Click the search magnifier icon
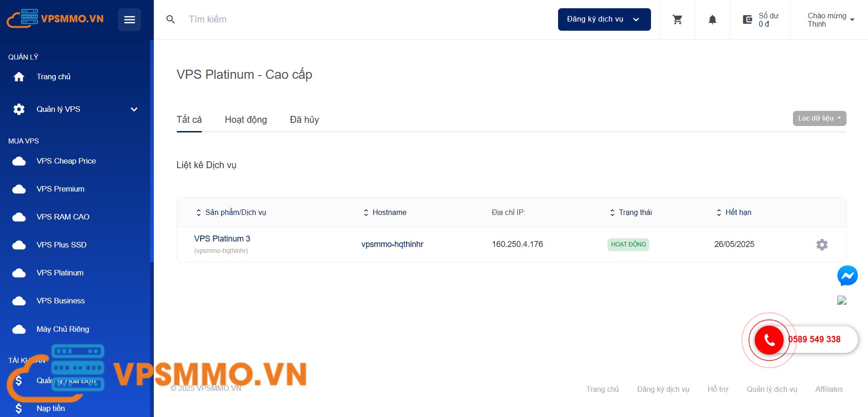Image resolution: width=868 pixels, height=417 pixels. [171, 20]
